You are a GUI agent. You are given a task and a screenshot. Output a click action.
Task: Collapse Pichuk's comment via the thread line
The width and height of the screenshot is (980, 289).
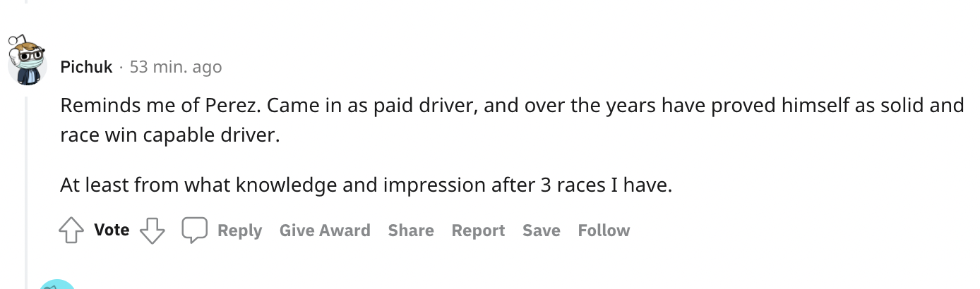coord(28,183)
